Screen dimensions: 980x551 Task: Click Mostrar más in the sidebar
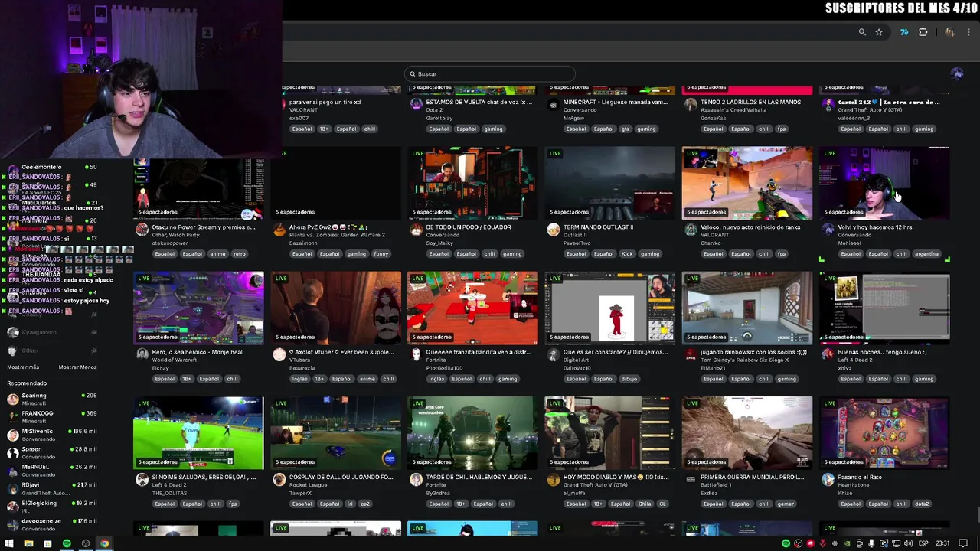(23, 367)
